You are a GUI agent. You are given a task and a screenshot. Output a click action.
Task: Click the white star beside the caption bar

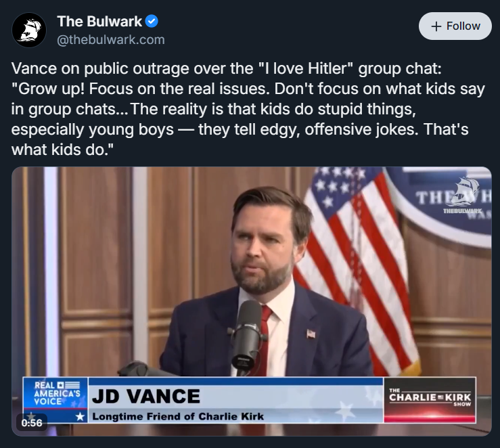[x=81, y=416]
